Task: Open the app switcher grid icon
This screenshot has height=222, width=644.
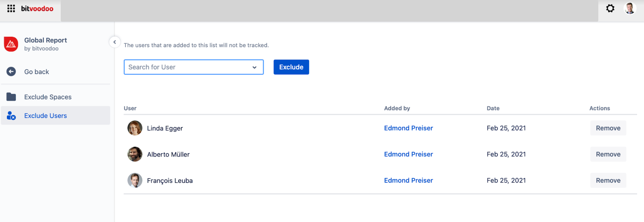Action: click(x=11, y=8)
